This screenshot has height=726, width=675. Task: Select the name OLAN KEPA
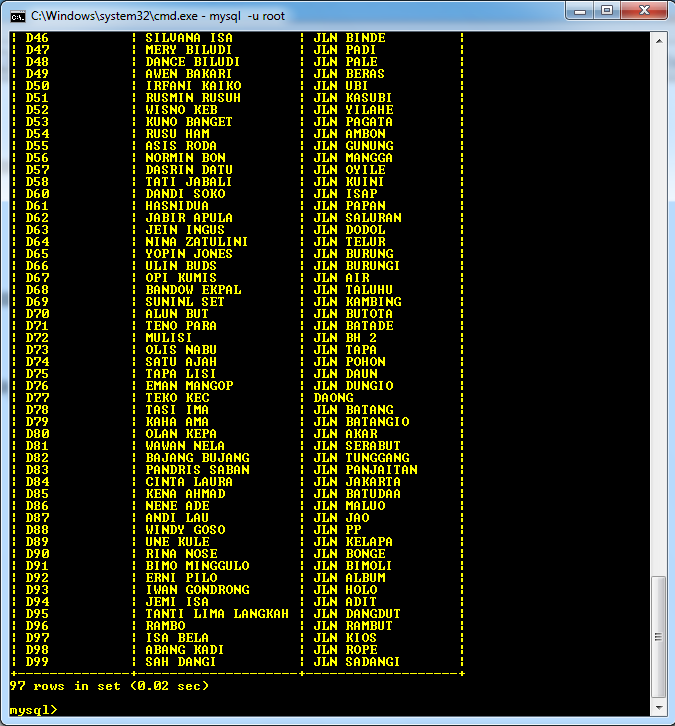[181, 435]
